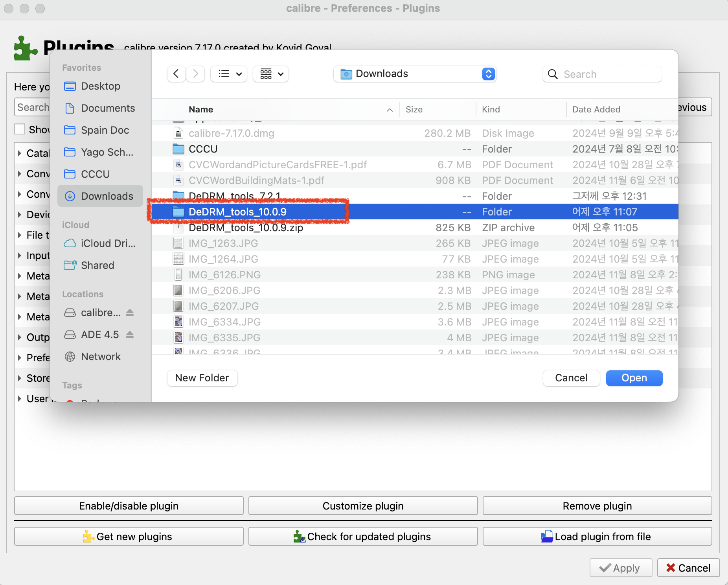Select CVCWordandPictureCardsFREE-1.pdf
The image size is (728, 585).
coord(415,165)
